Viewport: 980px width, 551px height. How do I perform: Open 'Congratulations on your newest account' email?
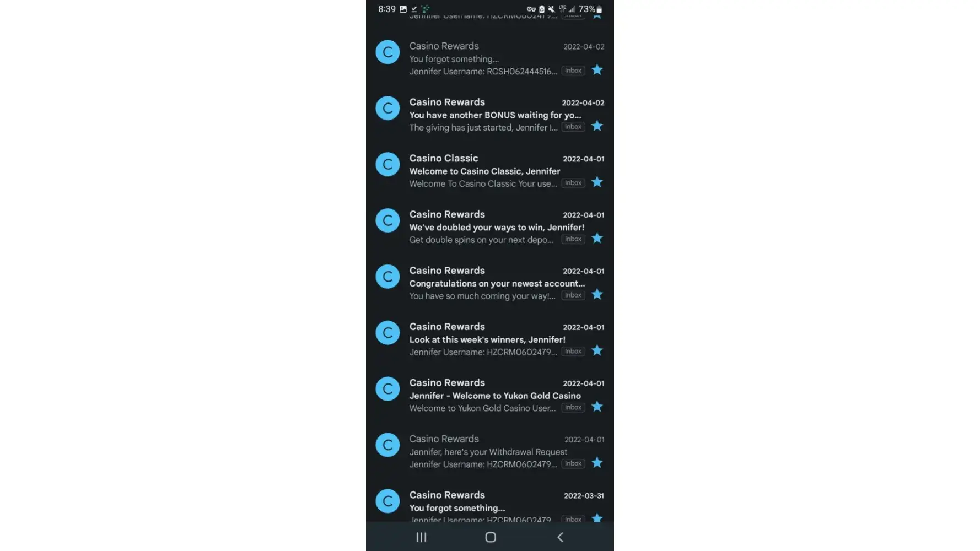(x=490, y=283)
